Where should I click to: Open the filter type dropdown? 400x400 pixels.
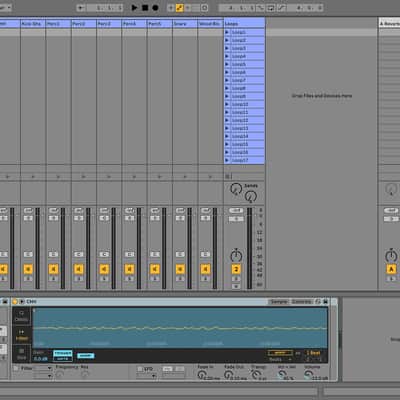click(43, 368)
